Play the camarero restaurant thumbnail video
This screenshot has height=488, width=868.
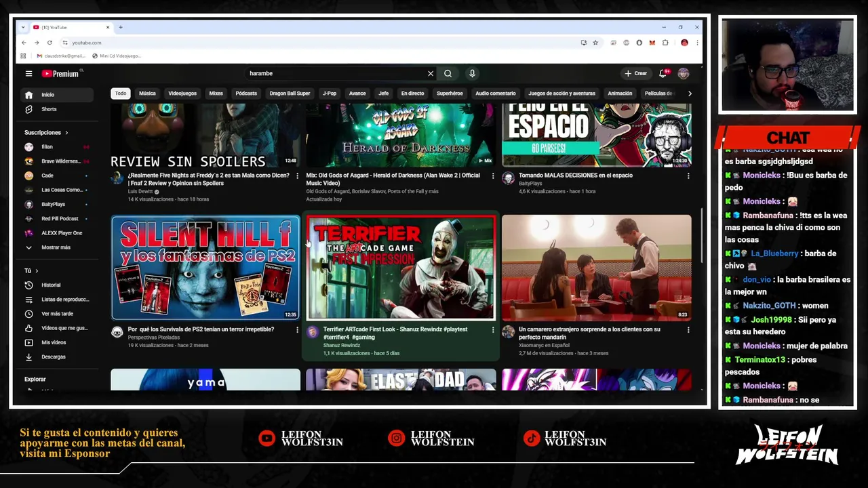(597, 268)
